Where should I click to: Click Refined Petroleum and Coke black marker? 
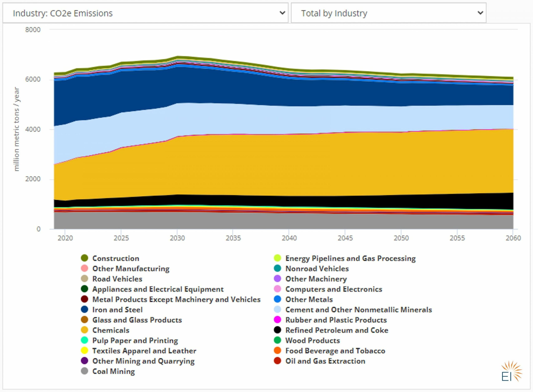[277, 330]
